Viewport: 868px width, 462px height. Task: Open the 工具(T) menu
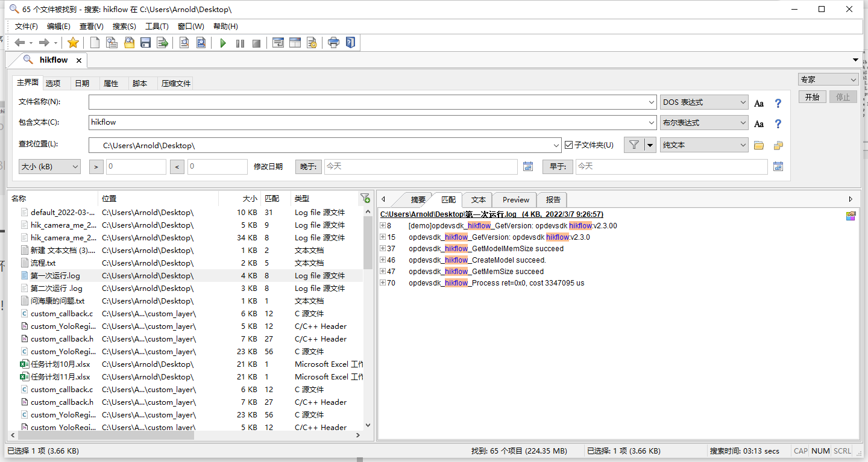[x=157, y=26]
